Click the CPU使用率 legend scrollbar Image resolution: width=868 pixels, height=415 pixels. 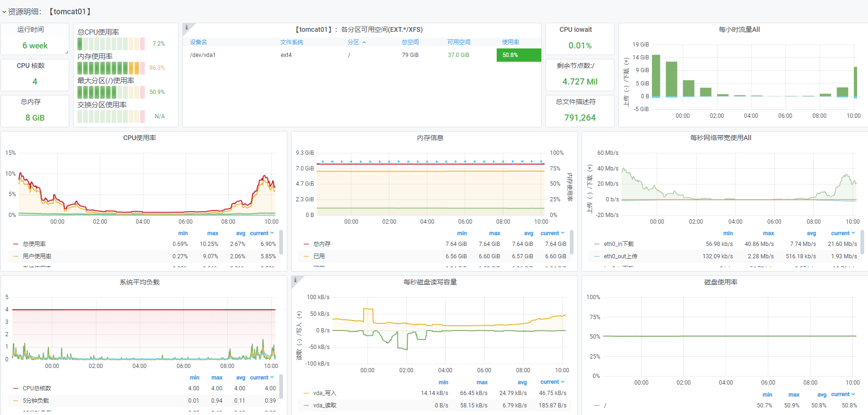(281, 242)
